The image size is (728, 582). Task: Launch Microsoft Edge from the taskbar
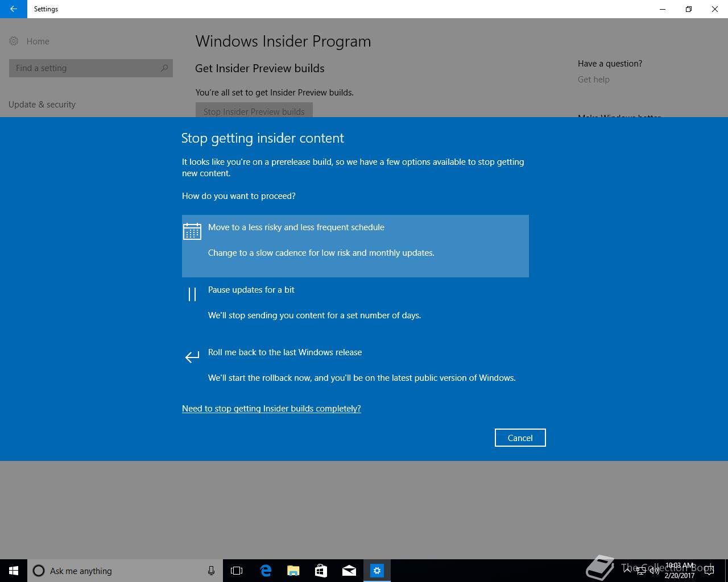265,571
